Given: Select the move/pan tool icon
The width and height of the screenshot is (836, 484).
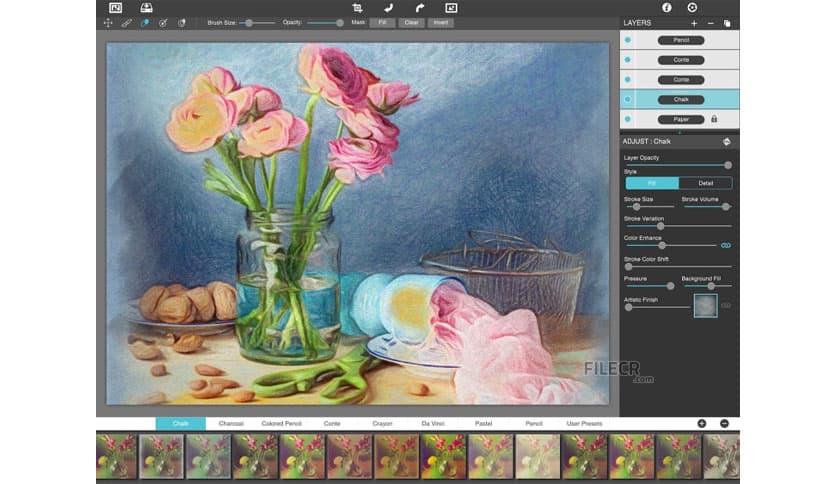Looking at the screenshot, I should pos(108,23).
